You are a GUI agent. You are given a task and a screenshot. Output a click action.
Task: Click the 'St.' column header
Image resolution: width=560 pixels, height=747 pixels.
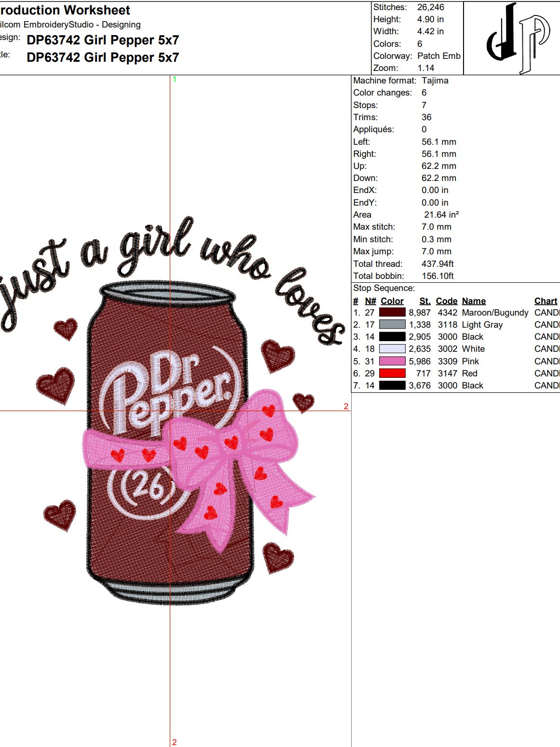pyautogui.click(x=425, y=301)
